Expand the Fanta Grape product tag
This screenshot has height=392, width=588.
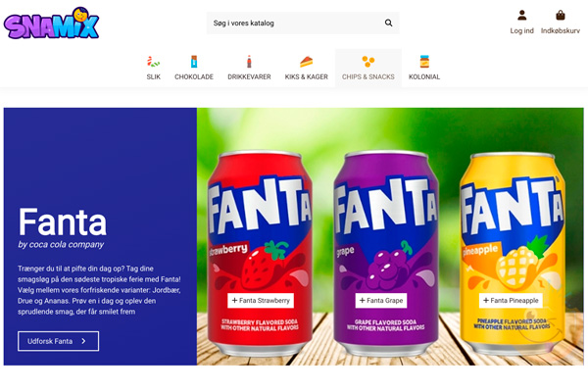click(x=381, y=300)
